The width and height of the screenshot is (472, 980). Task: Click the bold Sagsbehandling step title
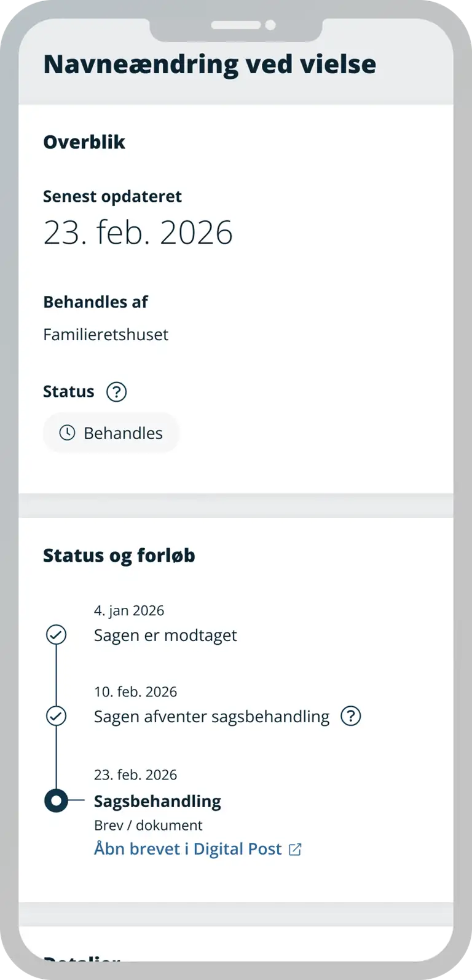[x=157, y=801]
